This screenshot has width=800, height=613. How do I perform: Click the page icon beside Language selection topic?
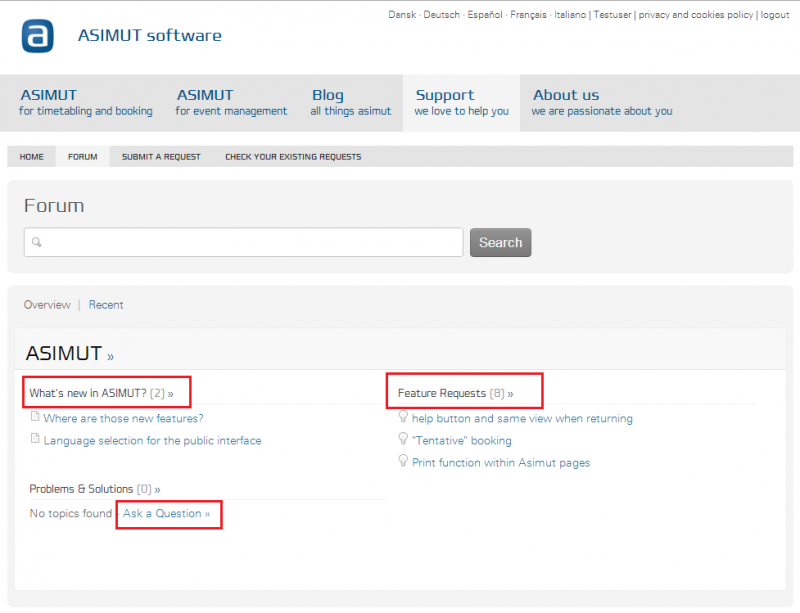click(x=35, y=440)
